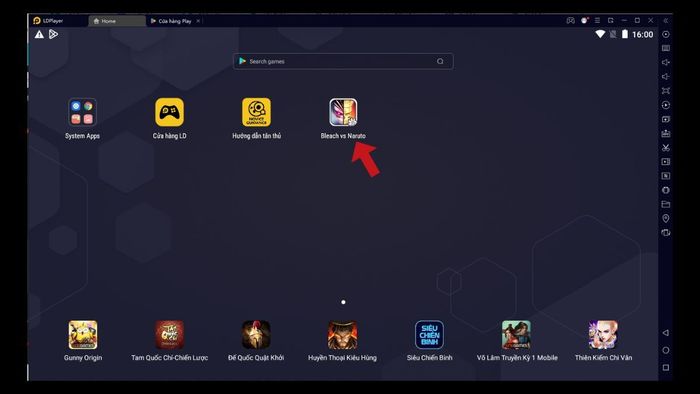Viewport: 700px width, 394px height.
Task: Click the Search games input field
Action: tap(343, 61)
